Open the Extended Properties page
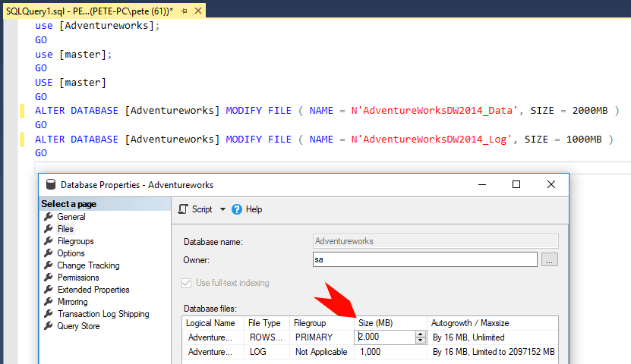631x364 pixels. (x=93, y=289)
